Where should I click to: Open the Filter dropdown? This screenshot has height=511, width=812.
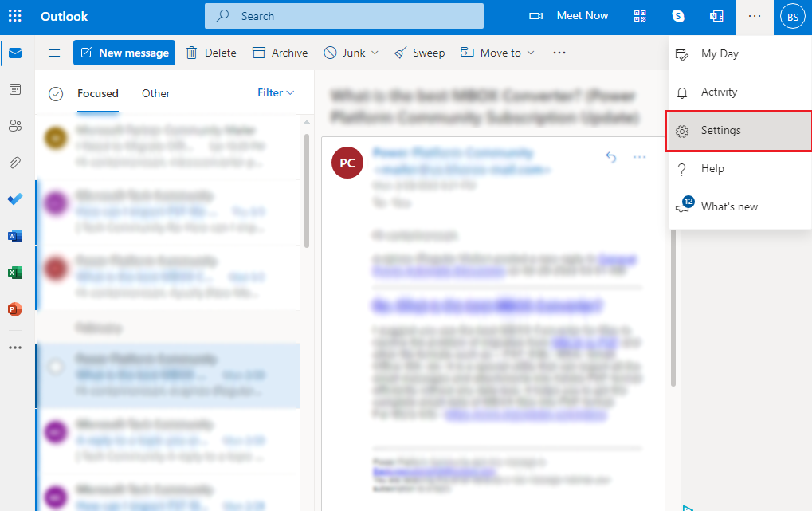(x=276, y=92)
